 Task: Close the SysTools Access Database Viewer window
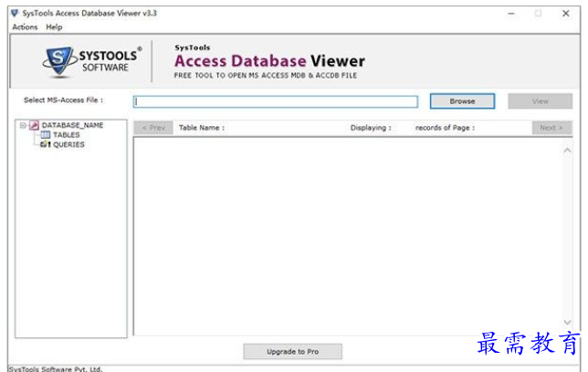click(565, 14)
